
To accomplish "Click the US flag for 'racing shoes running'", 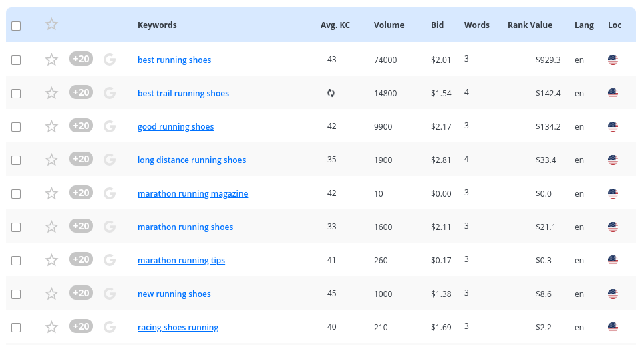I will (613, 327).
